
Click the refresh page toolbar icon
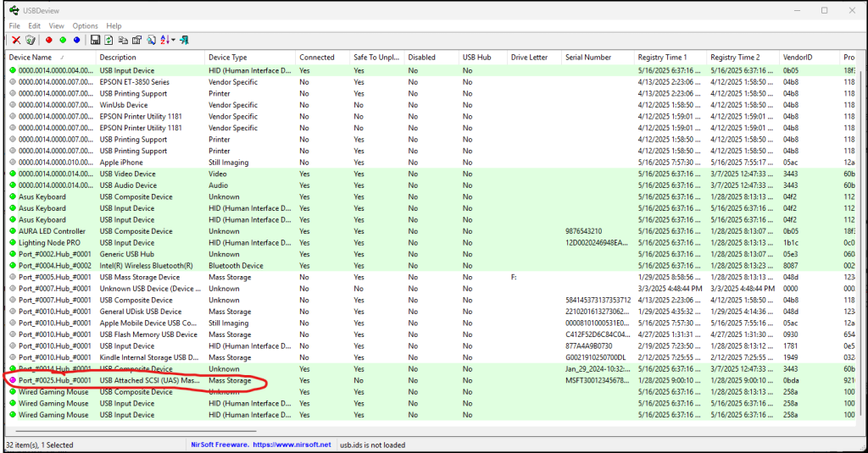[x=109, y=40]
